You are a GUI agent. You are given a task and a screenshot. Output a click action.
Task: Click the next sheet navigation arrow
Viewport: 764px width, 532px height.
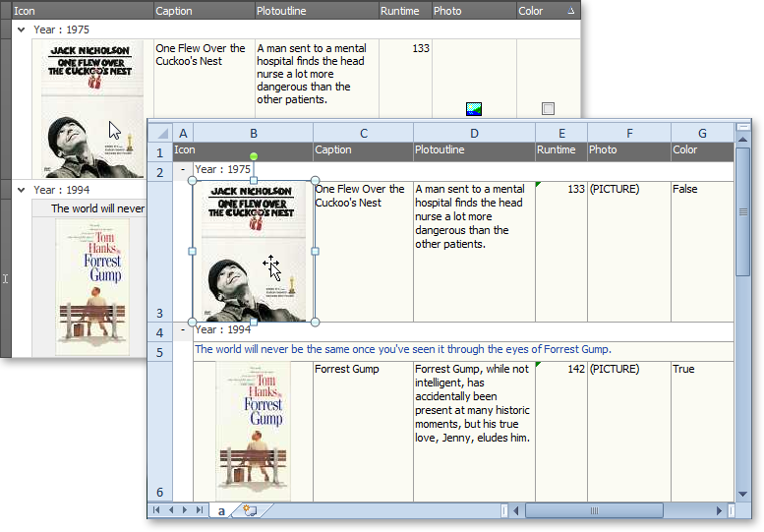[x=185, y=510]
